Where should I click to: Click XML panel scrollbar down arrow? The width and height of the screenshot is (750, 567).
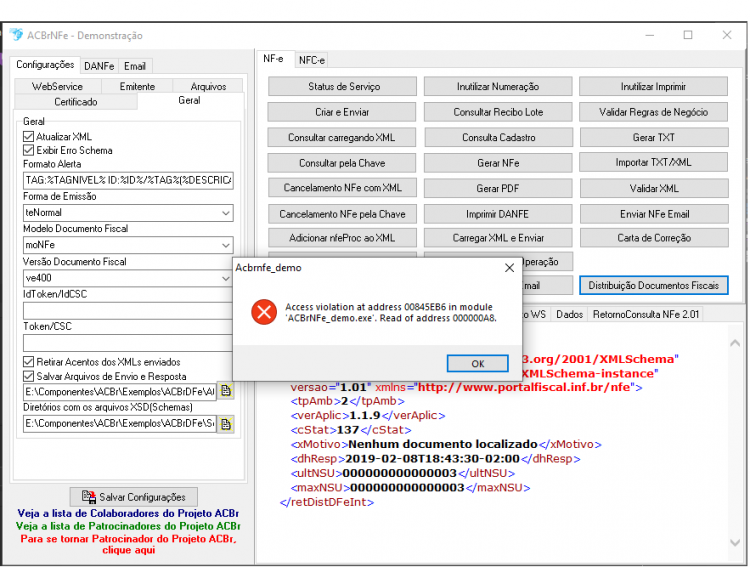click(x=735, y=542)
